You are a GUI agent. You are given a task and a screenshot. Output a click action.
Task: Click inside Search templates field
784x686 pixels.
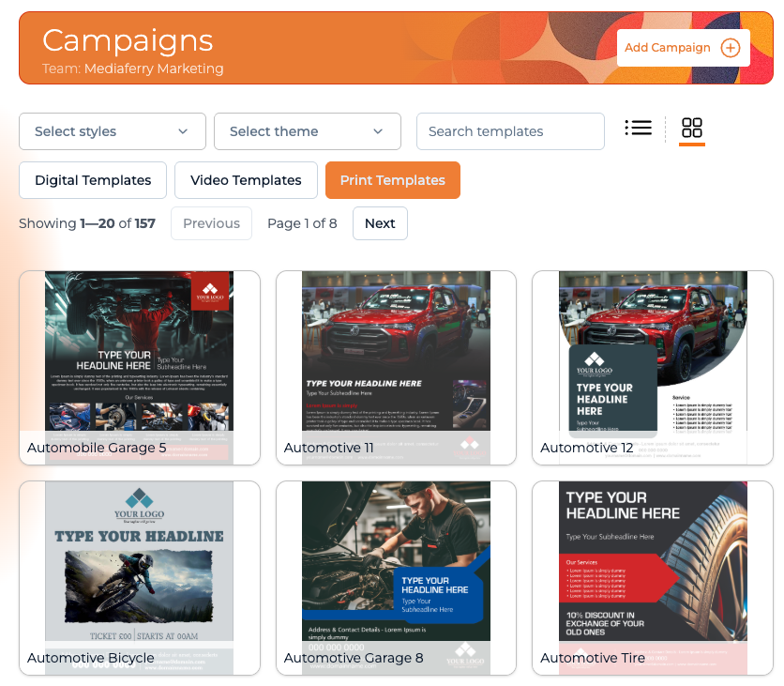click(x=510, y=131)
